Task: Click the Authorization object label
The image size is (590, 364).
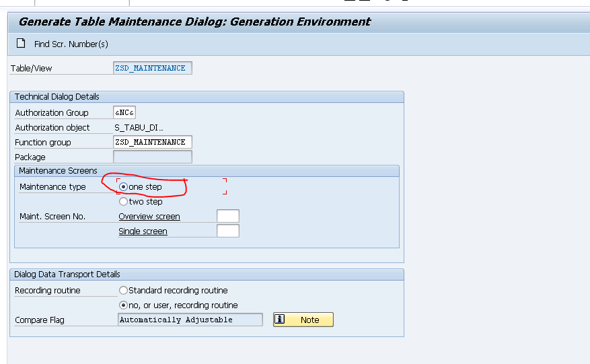Action: click(52, 128)
